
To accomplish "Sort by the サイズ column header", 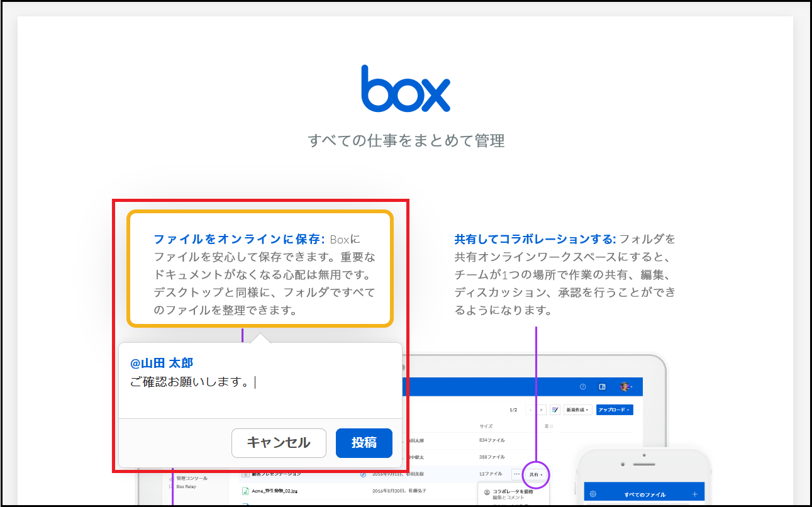I will [x=486, y=426].
